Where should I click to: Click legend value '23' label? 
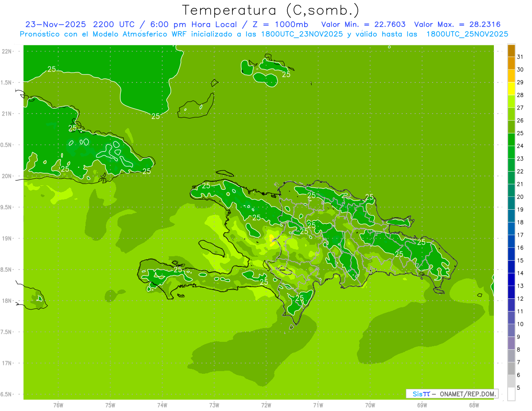coord(520,159)
